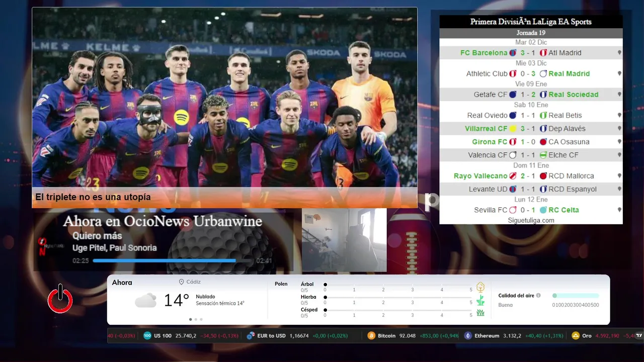Click venue pin for Levante UD vs RCD Espanyol
The height and width of the screenshot is (362, 644).
(619, 189)
